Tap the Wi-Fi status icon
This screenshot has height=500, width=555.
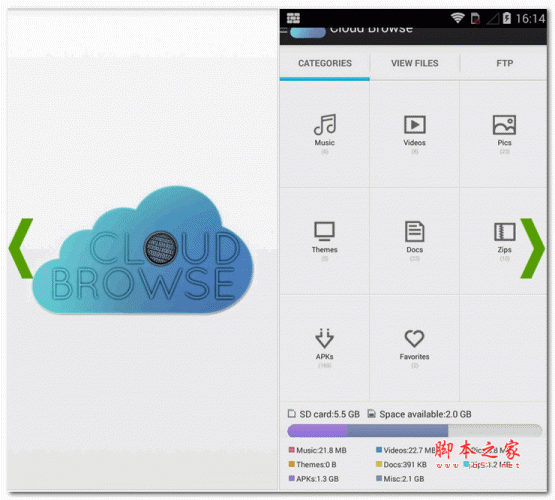[x=457, y=18]
